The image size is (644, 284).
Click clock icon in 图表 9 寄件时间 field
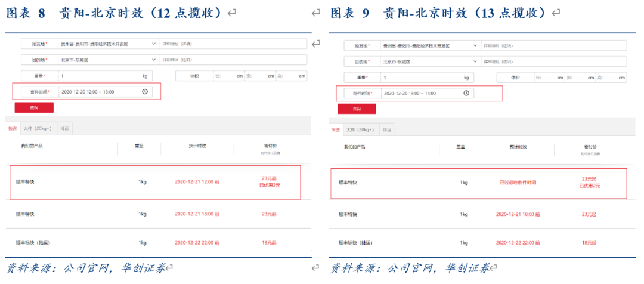click(x=466, y=93)
